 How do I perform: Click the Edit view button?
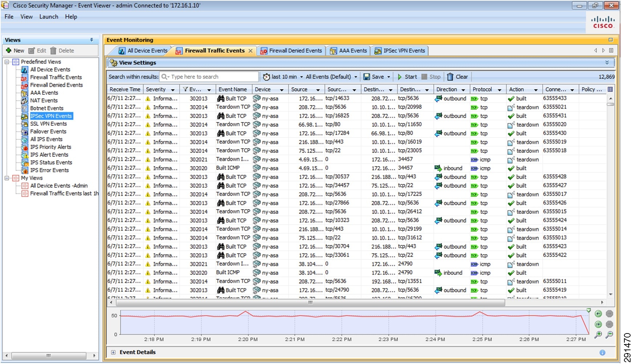[x=37, y=50]
